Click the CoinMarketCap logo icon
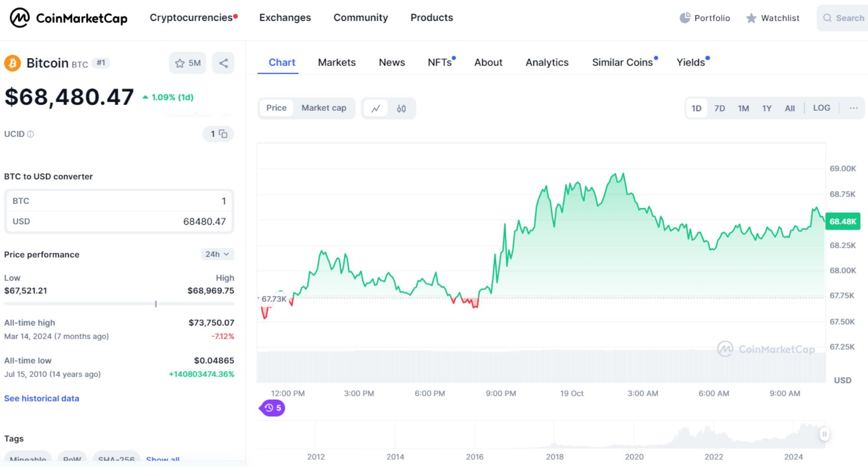Screen dimensions: 868x467 pos(20,18)
